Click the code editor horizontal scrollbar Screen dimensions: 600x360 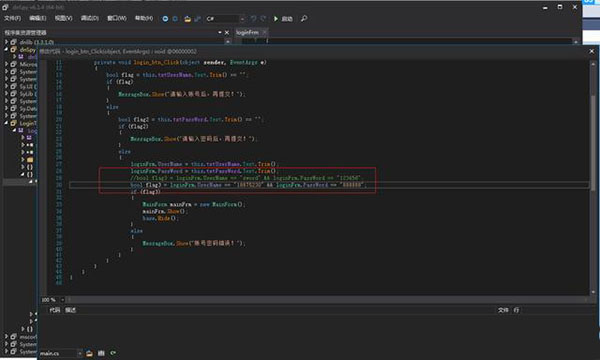[x=327, y=300]
